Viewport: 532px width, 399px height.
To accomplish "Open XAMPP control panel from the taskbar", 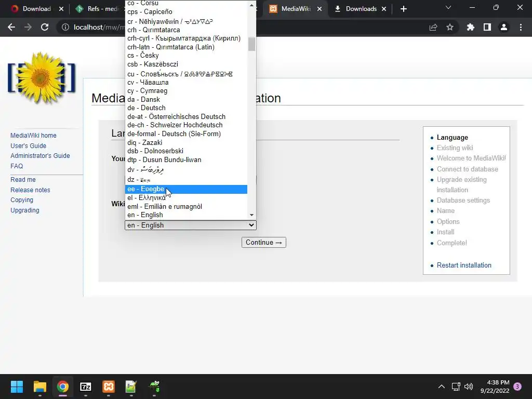I will click(x=108, y=387).
